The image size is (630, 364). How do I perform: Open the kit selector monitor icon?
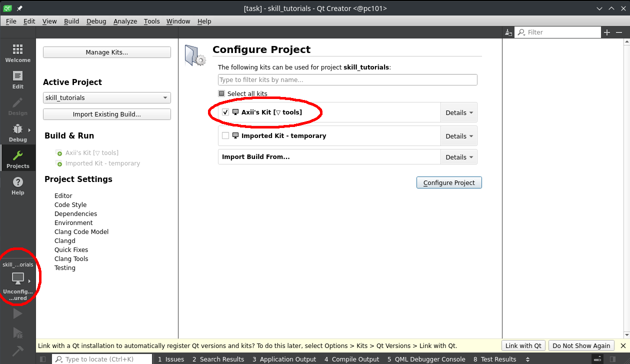coord(18,278)
